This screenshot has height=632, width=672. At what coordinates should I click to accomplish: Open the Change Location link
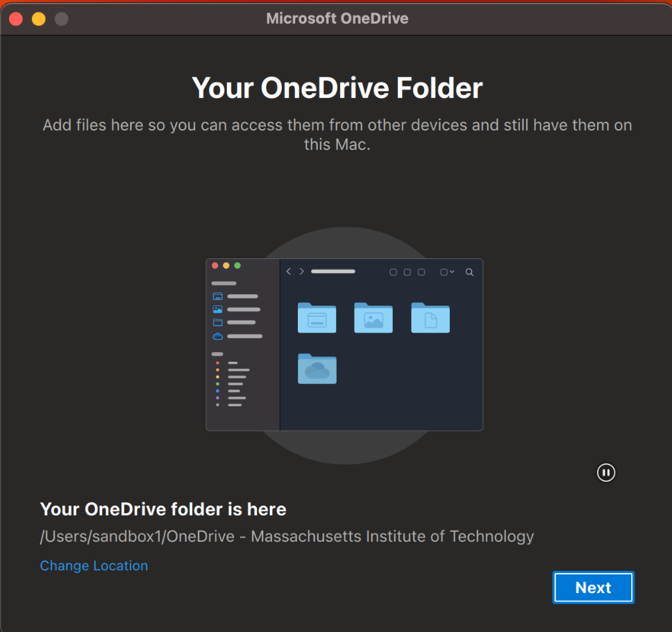click(x=94, y=565)
